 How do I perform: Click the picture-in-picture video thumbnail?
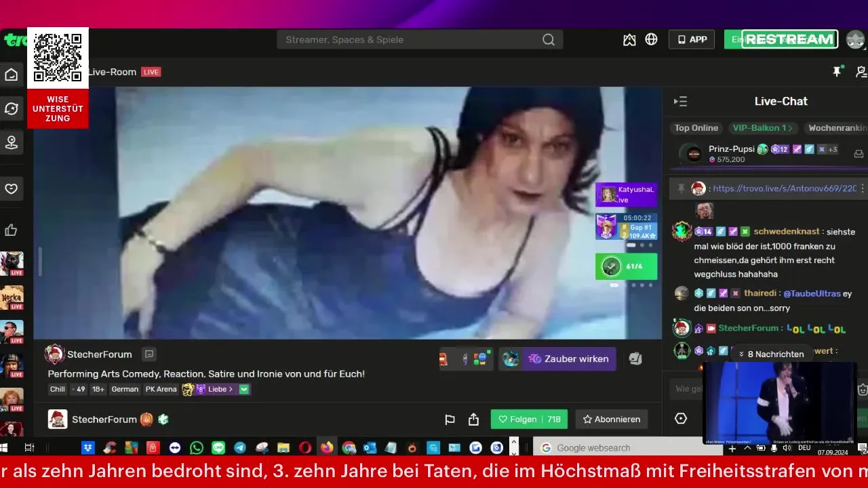[779, 403]
